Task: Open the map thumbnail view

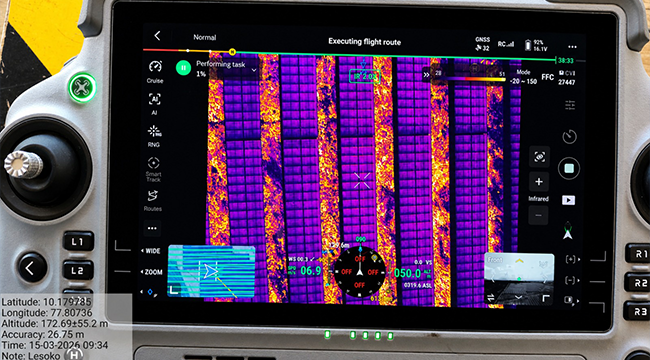Action: [211, 272]
